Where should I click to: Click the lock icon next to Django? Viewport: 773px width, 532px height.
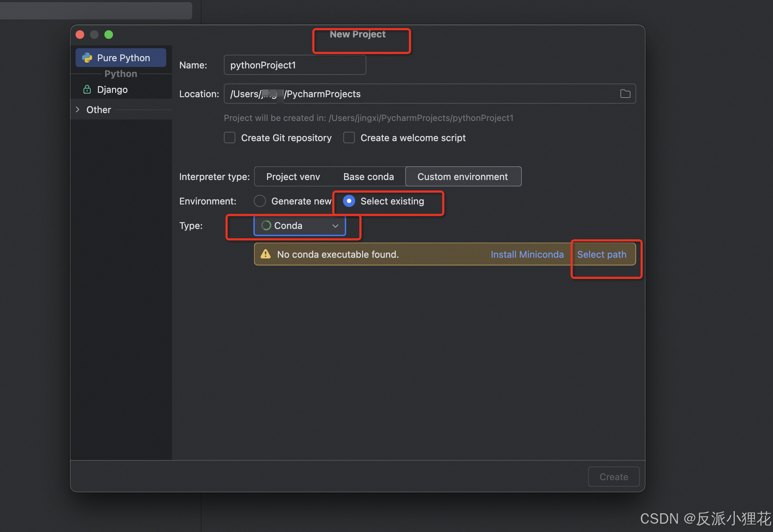coord(87,90)
